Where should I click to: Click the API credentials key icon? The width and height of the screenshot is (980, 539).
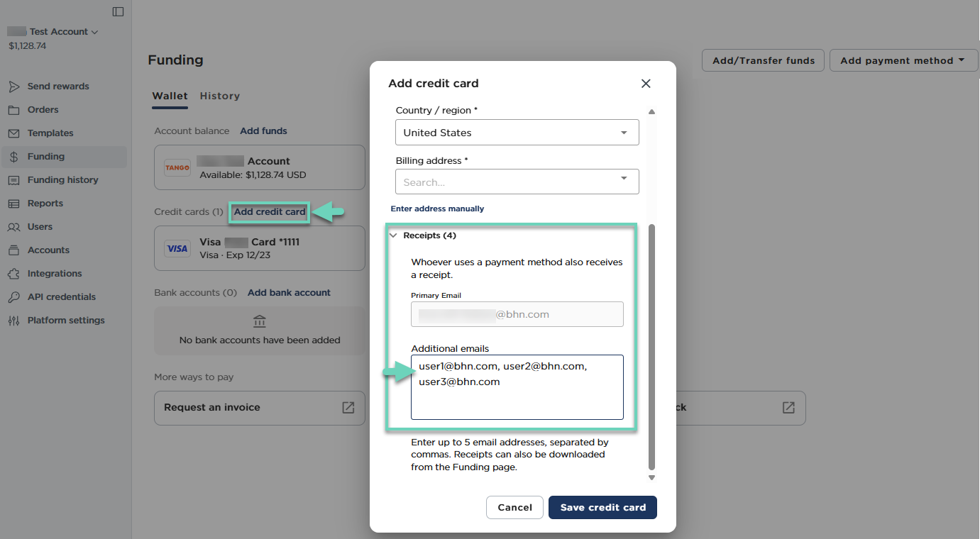(13, 297)
